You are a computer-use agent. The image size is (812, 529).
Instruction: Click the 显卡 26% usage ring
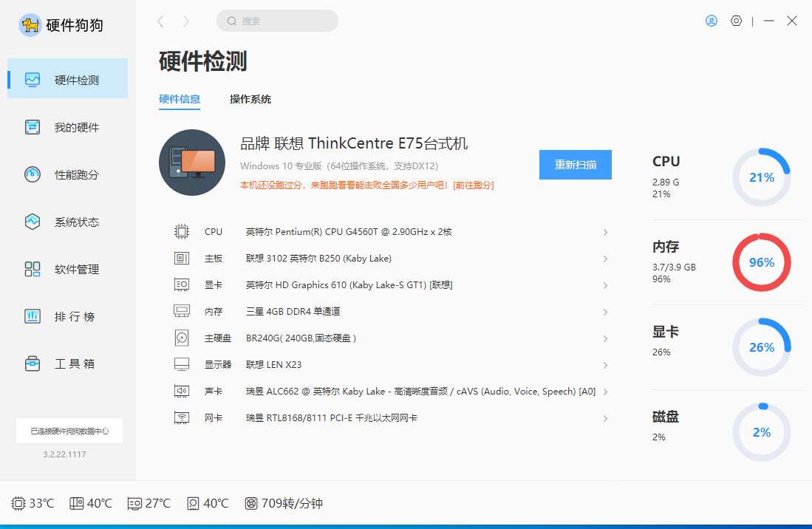click(761, 347)
